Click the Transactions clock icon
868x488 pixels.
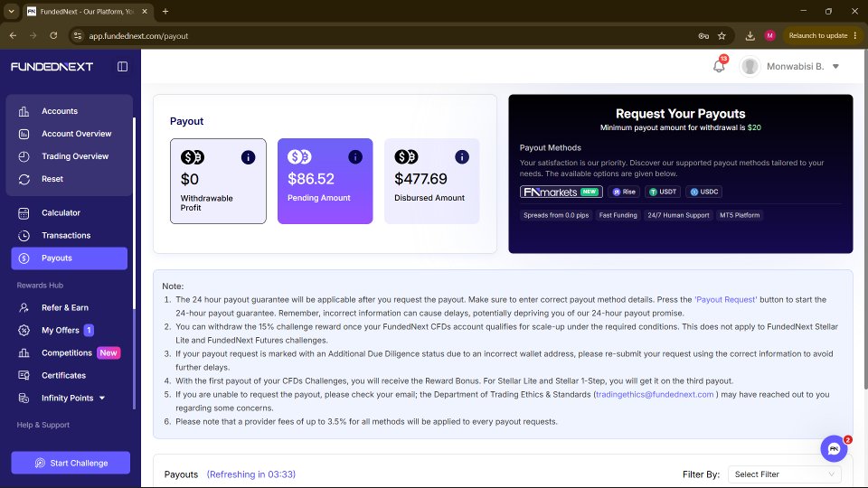[x=24, y=236]
